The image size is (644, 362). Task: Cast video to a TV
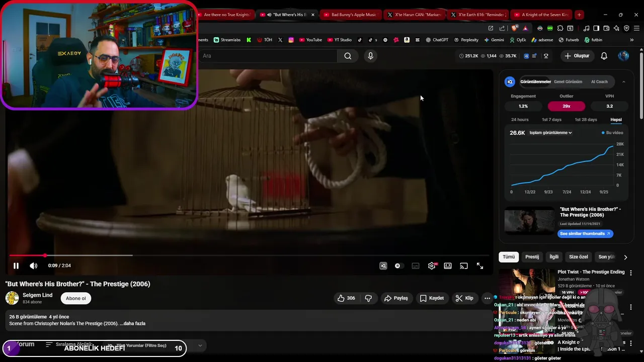coord(464,266)
